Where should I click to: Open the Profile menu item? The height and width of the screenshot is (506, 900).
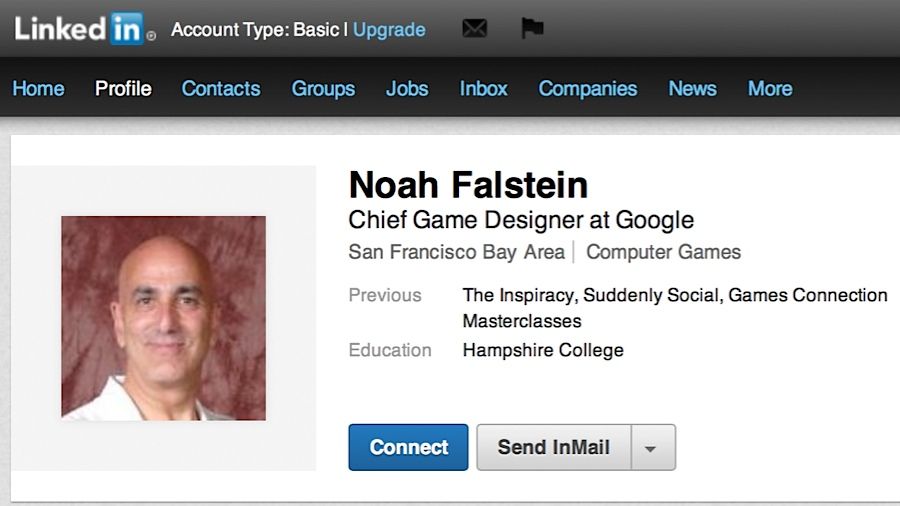coord(123,88)
